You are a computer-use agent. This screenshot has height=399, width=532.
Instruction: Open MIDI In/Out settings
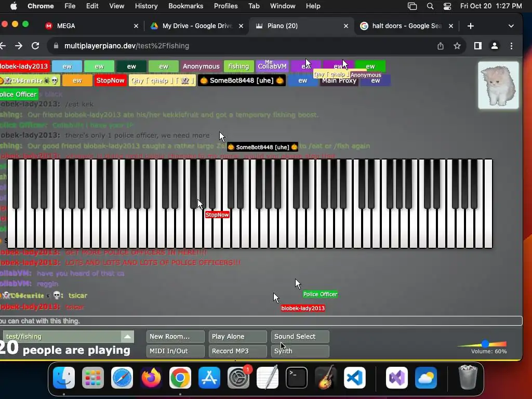tap(176, 351)
